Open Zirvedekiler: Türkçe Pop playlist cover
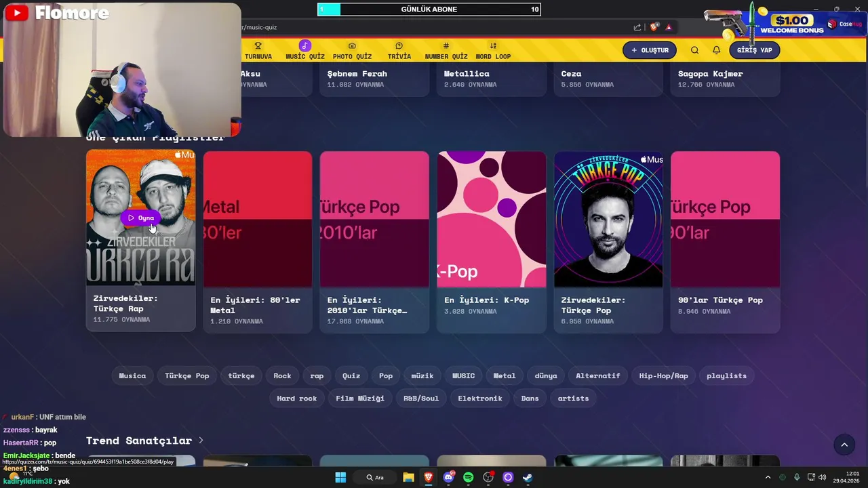 point(608,219)
